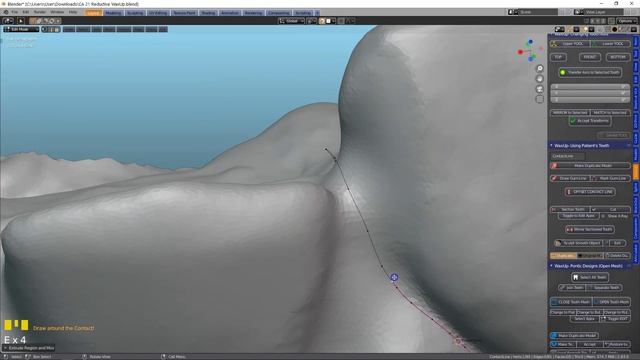Switch to the UV Editing workspace tab
Screen dimensions: 640x360
[158, 13]
